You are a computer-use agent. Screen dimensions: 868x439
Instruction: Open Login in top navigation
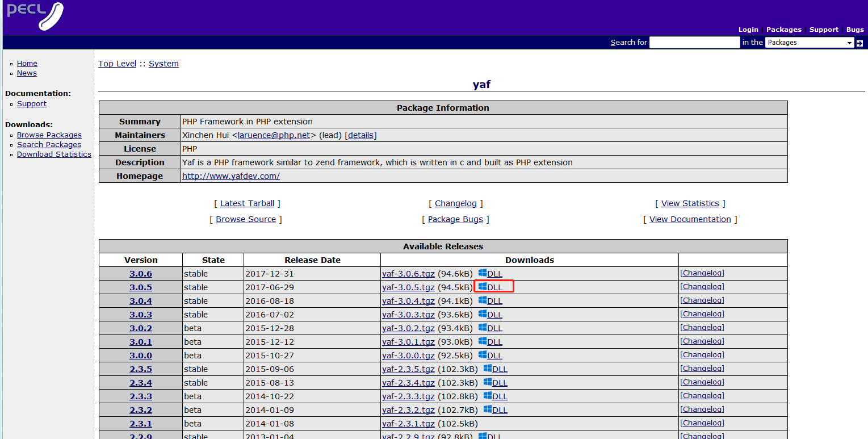click(748, 30)
